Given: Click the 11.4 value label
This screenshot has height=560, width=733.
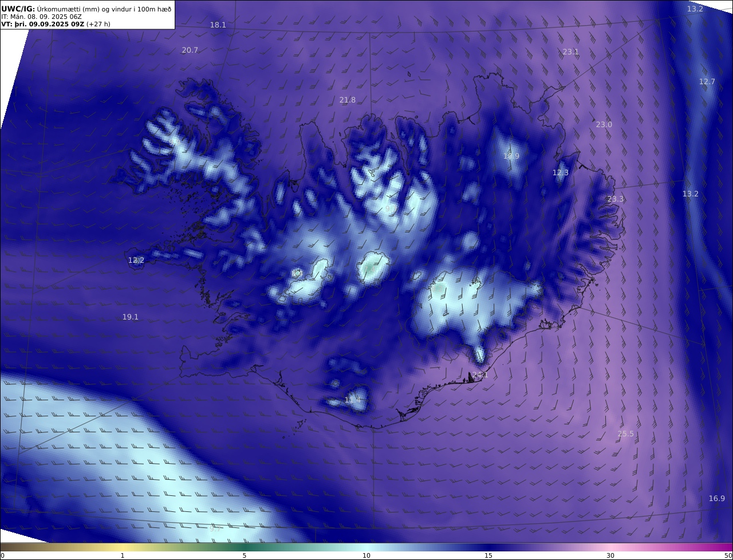Looking at the screenshot, I should tap(353, 400).
